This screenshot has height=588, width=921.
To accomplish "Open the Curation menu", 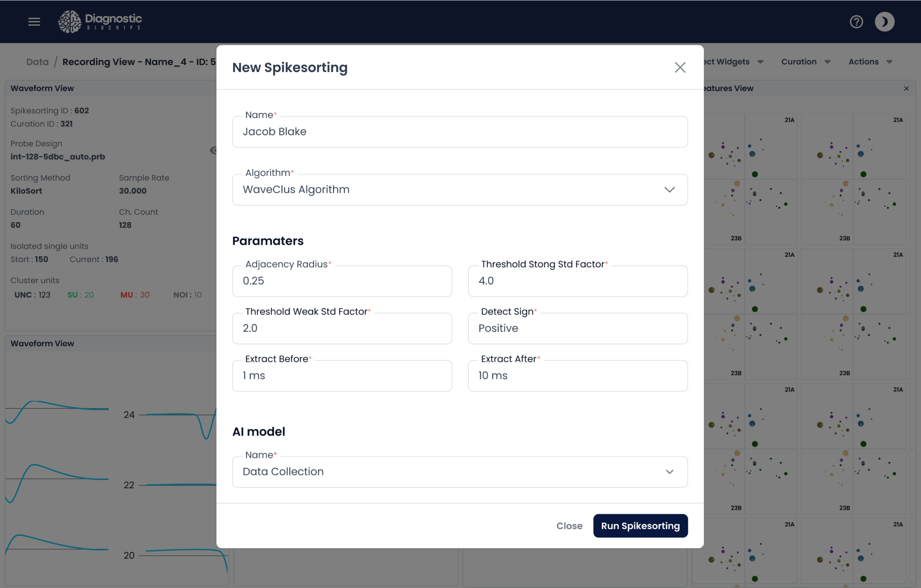I will click(805, 62).
